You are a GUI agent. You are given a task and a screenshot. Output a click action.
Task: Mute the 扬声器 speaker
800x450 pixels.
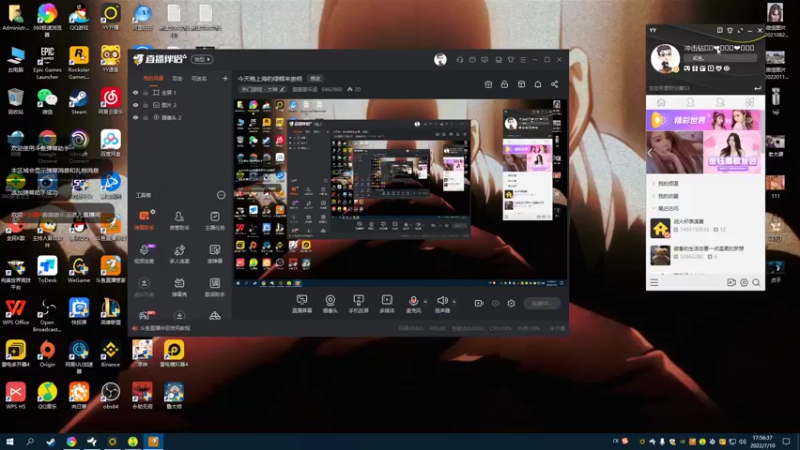[442, 304]
